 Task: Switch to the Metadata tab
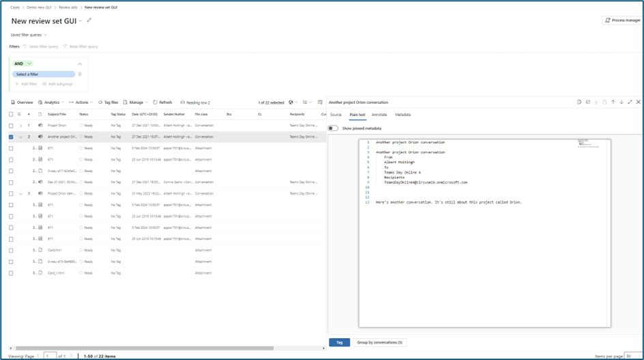(402, 115)
